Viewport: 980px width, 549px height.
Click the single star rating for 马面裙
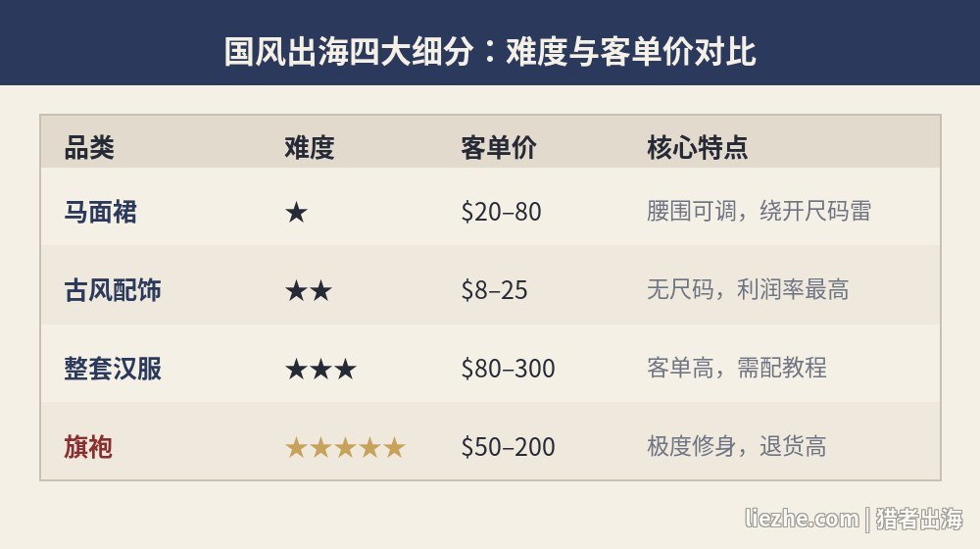coord(296,213)
